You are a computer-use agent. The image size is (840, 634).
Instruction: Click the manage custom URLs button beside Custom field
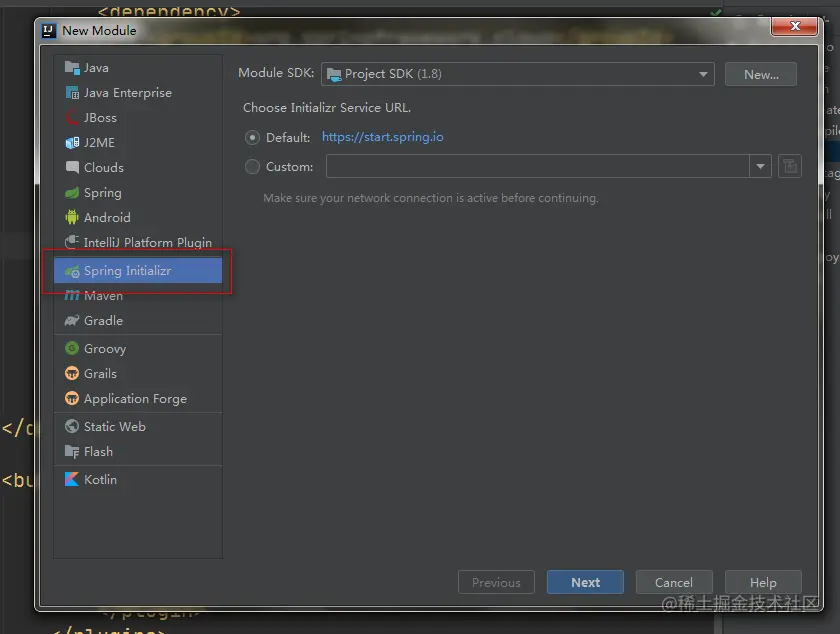[790, 166]
